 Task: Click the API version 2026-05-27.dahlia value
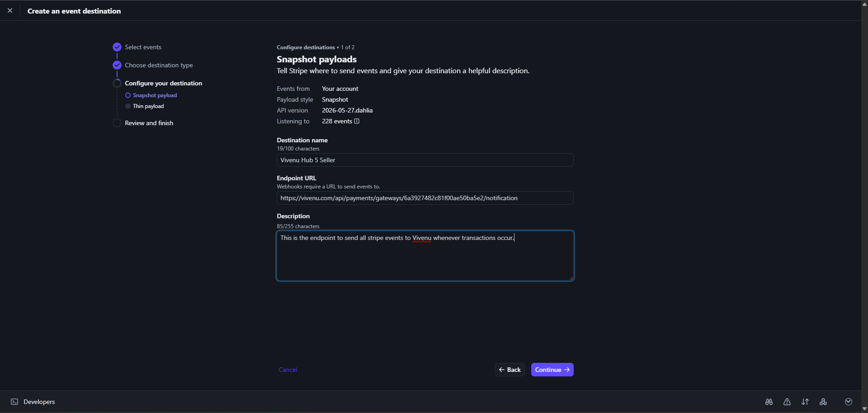[x=347, y=110]
